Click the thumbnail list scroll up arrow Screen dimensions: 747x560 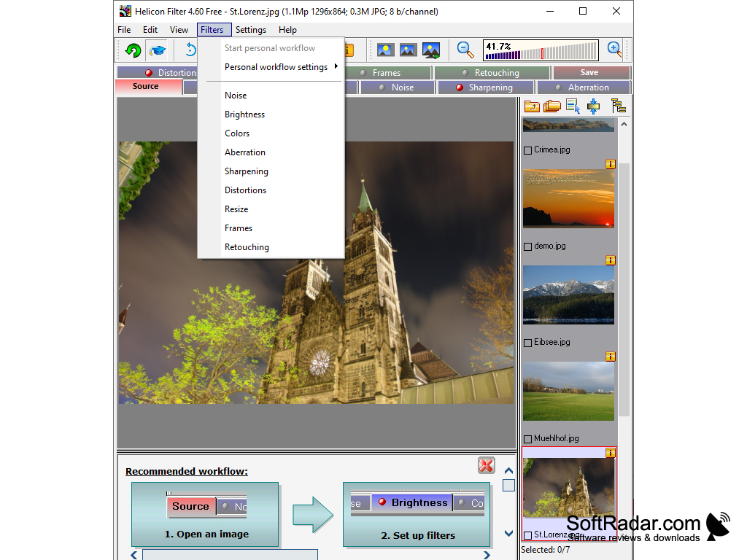pyautogui.click(x=624, y=124)
